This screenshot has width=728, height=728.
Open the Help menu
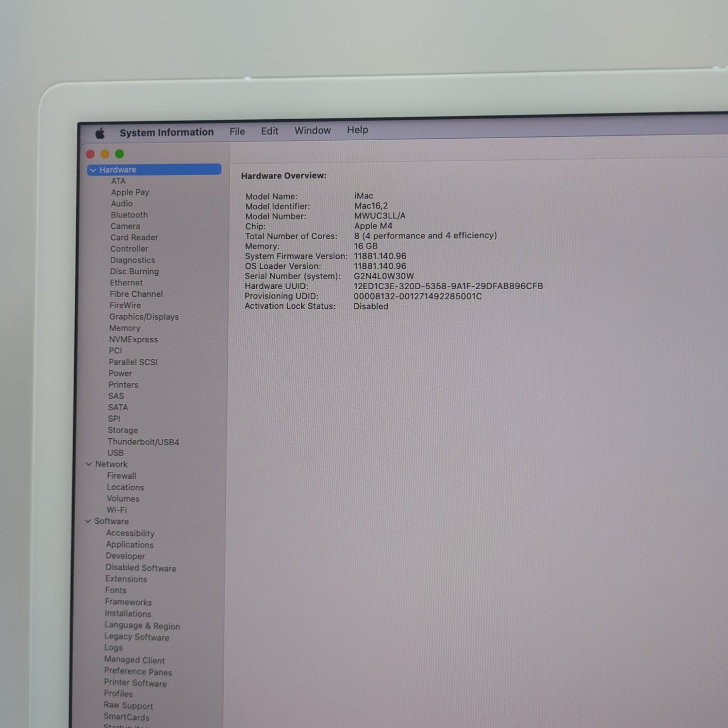357,130
